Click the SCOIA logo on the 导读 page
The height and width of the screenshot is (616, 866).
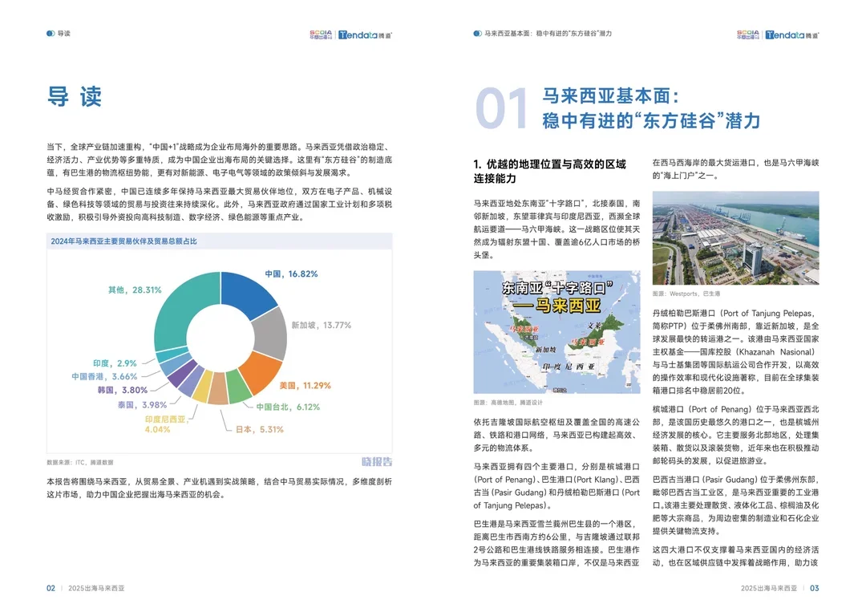[321, 34]
